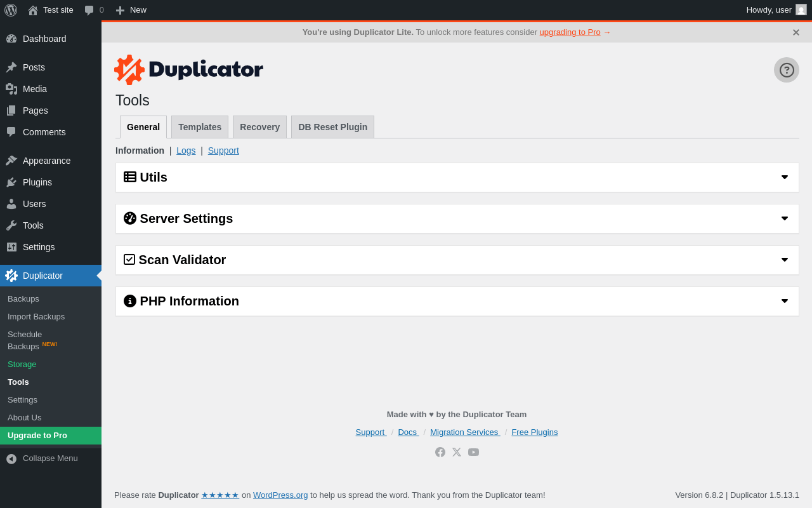Click the upgrading to Pro link
Image resolution: width=812 pixels, height=508 pixels.
coord(570,32)
